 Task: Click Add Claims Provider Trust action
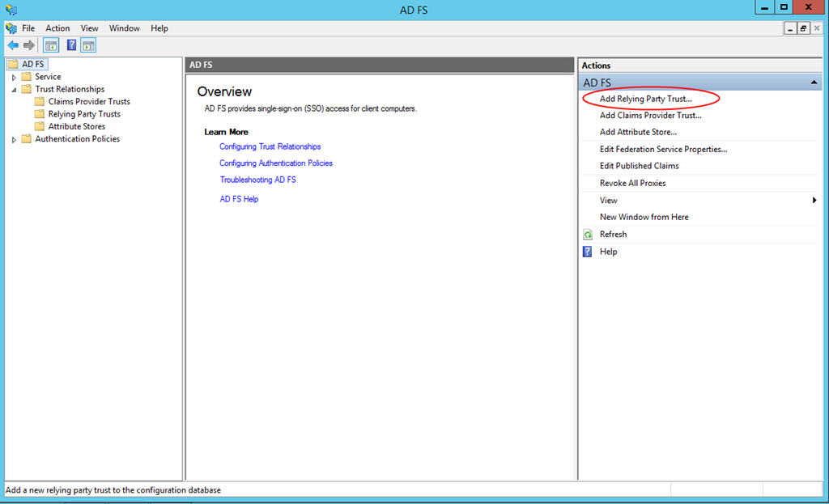[x=650, y=115]
